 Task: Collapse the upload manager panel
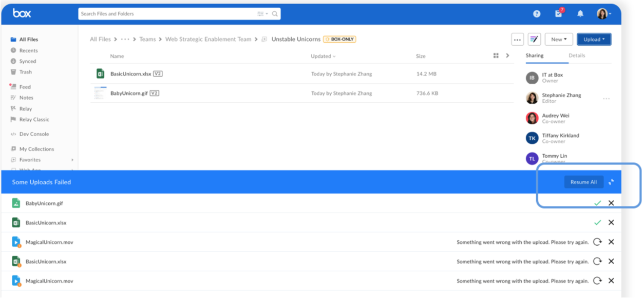(611, 182)
